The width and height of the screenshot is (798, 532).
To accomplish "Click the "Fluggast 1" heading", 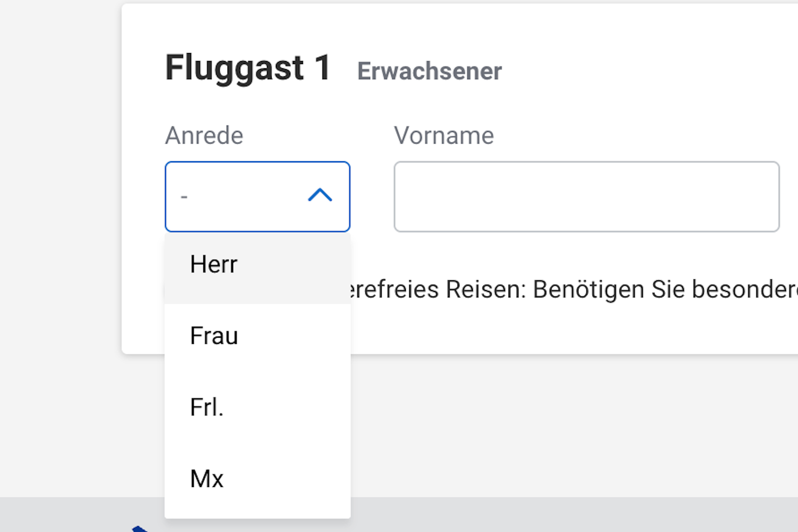I will [248, 68].
